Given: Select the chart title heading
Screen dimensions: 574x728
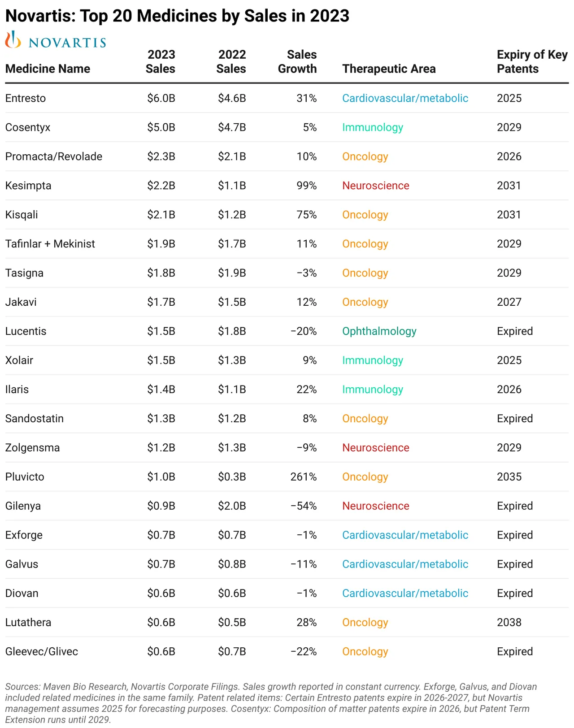Looking at the screenshot, I should [x=177, y=16].
